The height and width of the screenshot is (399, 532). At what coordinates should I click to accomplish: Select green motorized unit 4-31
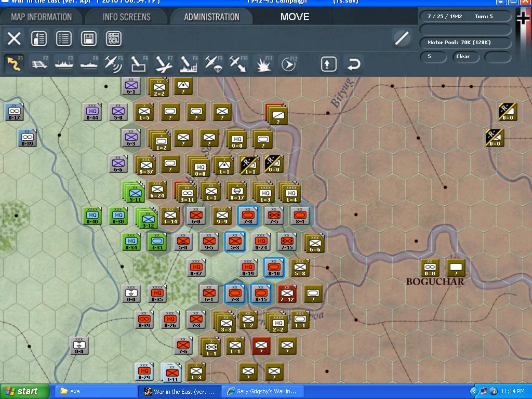tap(157, 242)
